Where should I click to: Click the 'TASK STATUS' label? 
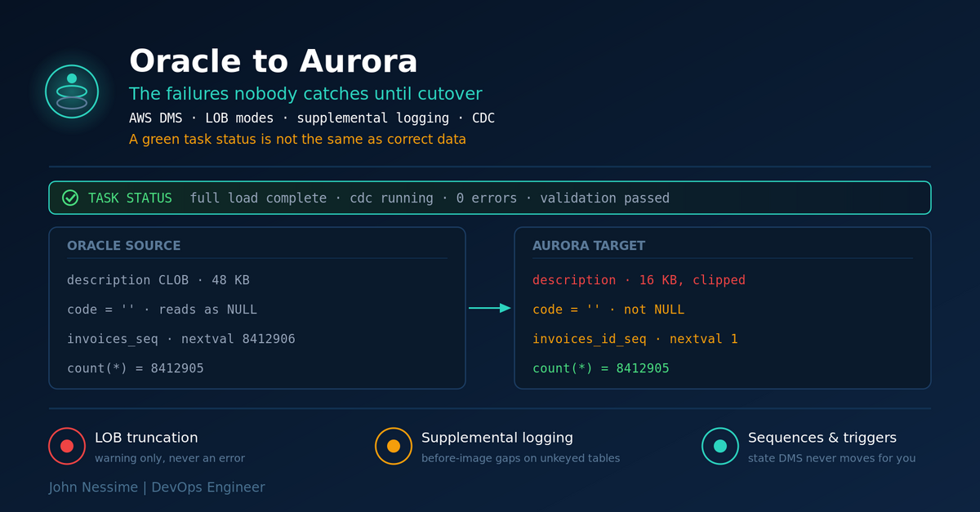(x=130, y=198)
